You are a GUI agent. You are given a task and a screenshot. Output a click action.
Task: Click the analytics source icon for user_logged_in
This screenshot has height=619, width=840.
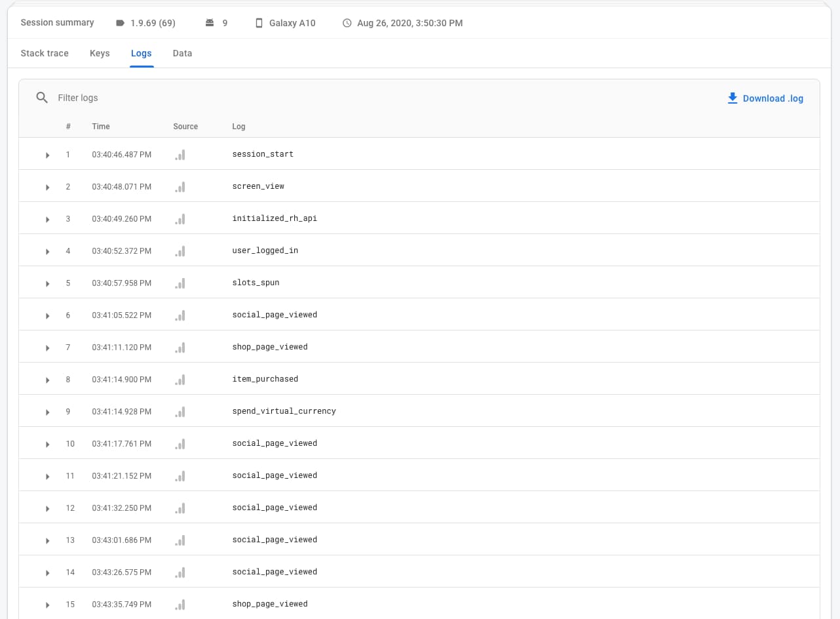click(x=180, y=251)
